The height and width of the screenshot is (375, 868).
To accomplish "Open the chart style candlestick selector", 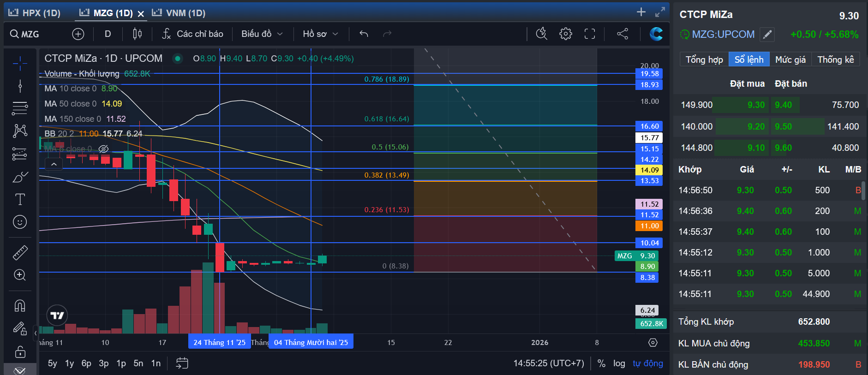I will (137, 34).
